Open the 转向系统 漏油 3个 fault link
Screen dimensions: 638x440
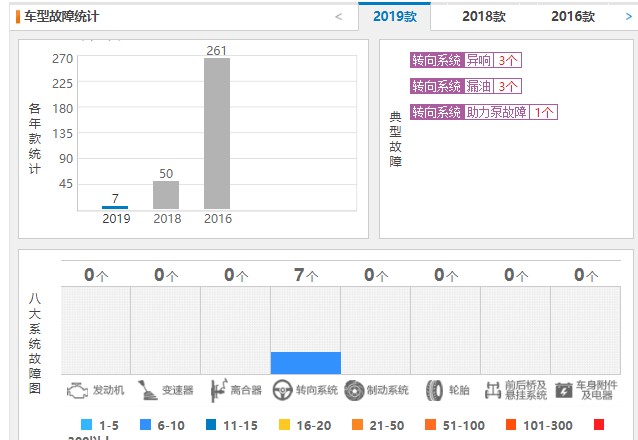tap(465, 86)
